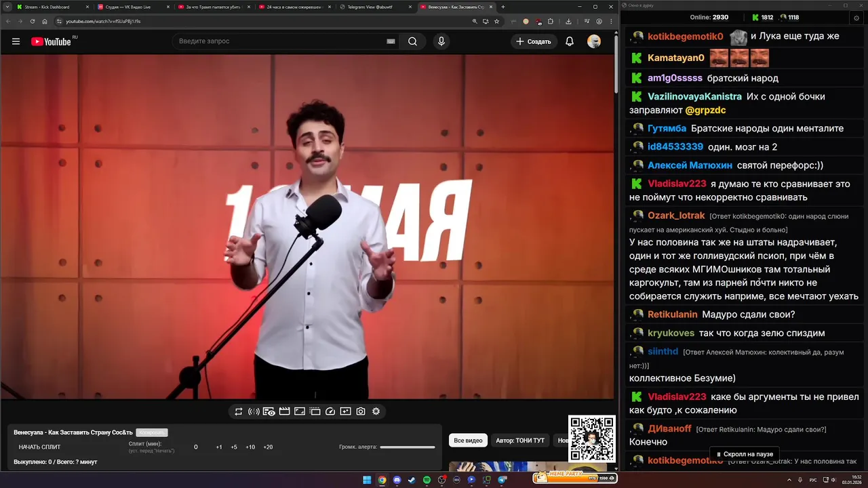868x488 pixels.
Task: Open the YouTube account avatar menu
Action: pyautogui.click(x=594, y=41)
